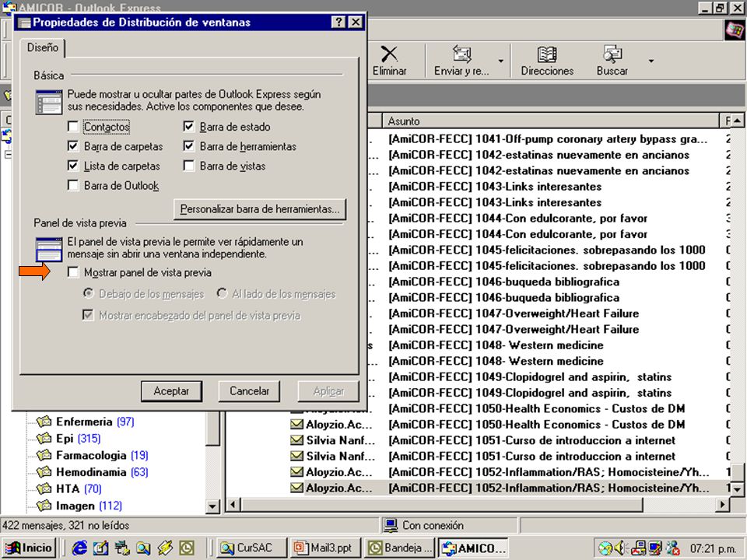This screenshot has height=560, width=747.
Task: Launch Internet Explorer from the quick launch bar
Action: coord(79,548)
